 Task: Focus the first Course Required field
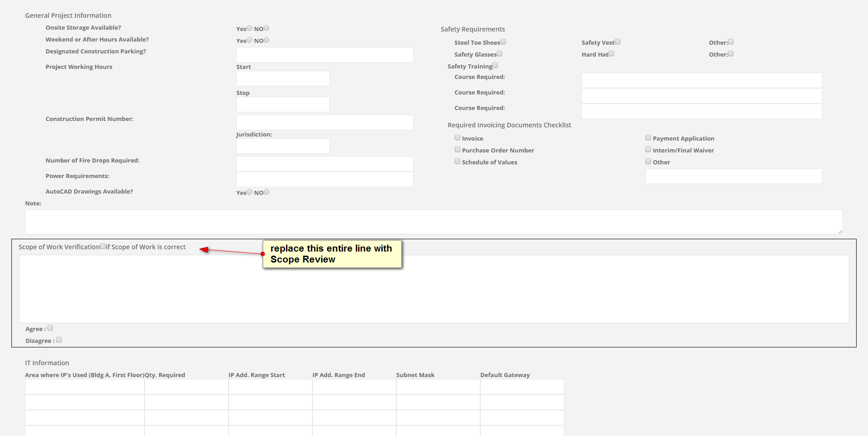702,80
